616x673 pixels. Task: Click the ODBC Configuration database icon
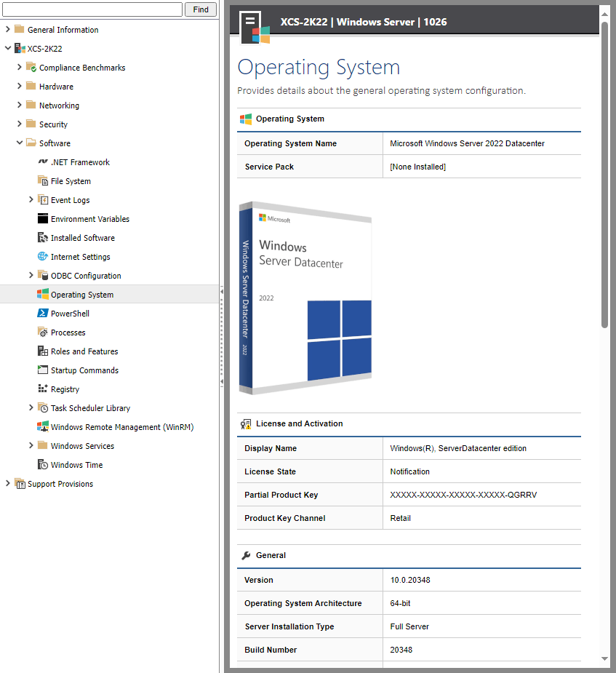pyautogui.click(x=43, y=275)
